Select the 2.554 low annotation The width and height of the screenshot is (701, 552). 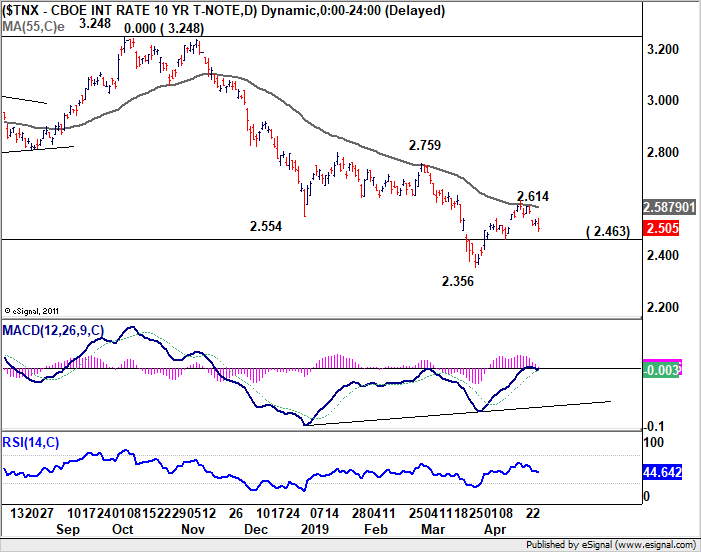(266, 226)
